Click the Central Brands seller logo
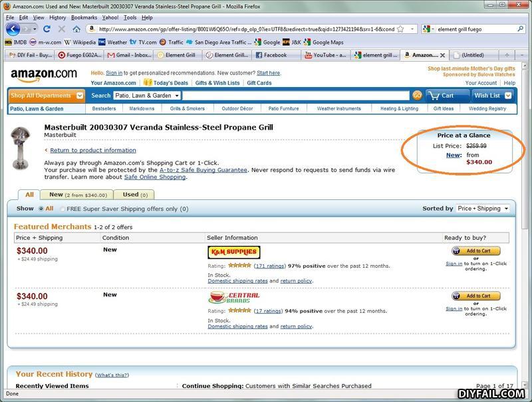Image resolution: width=532 pixels, height=402 pixels. coord(234,297)
